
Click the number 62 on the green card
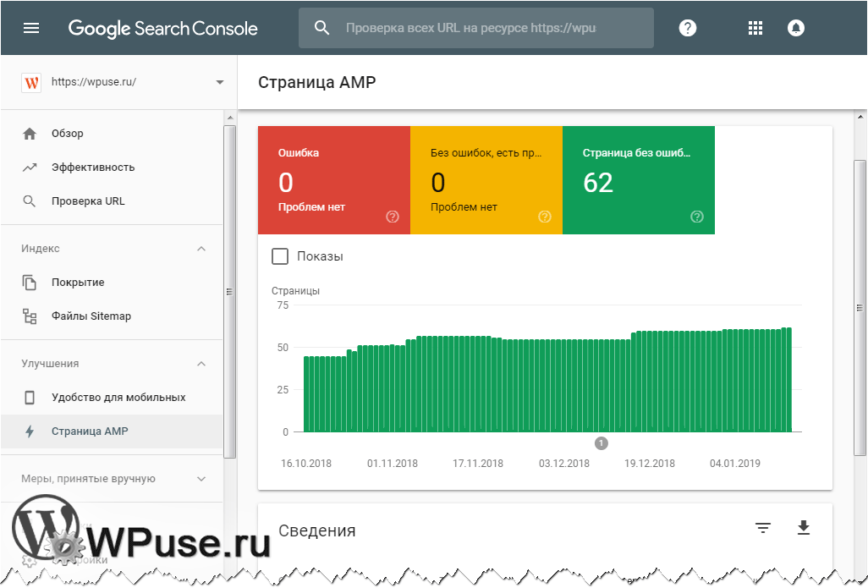tap(598, 183)
